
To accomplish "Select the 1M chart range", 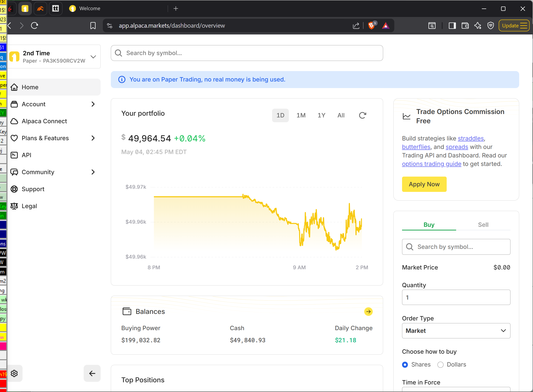I will pos(301,115).
